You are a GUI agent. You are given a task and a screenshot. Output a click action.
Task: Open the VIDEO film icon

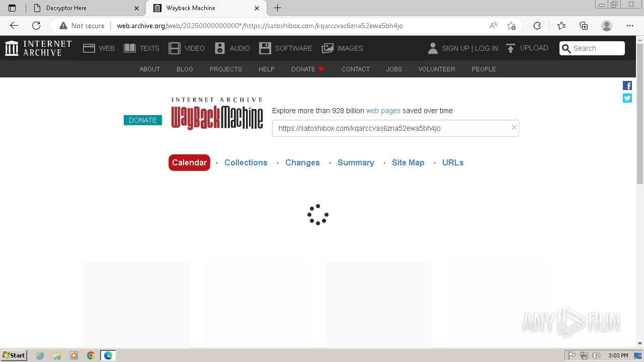coord(175,48)
